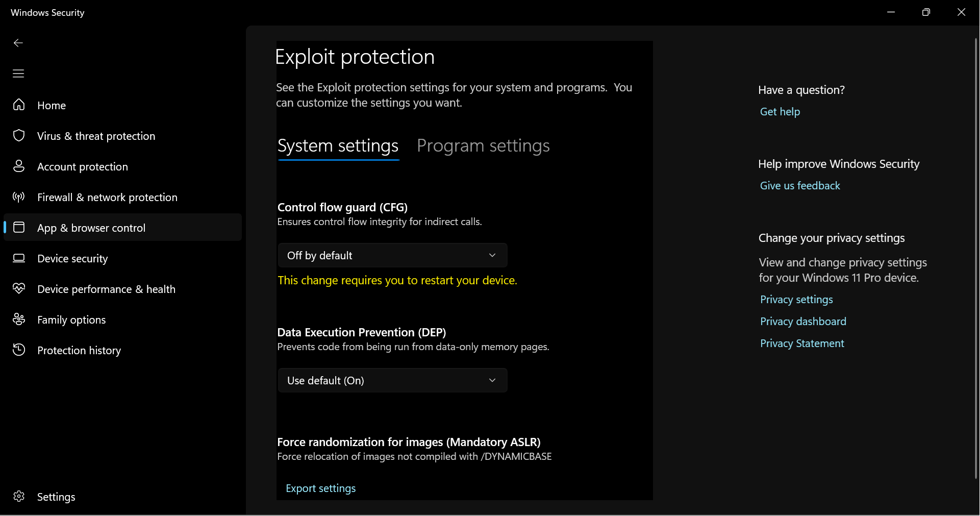This screenshot has height=516, width=980.
Task: Open Control flow guard dropdown
Action: pyautogui.click(x=393, y=255)
